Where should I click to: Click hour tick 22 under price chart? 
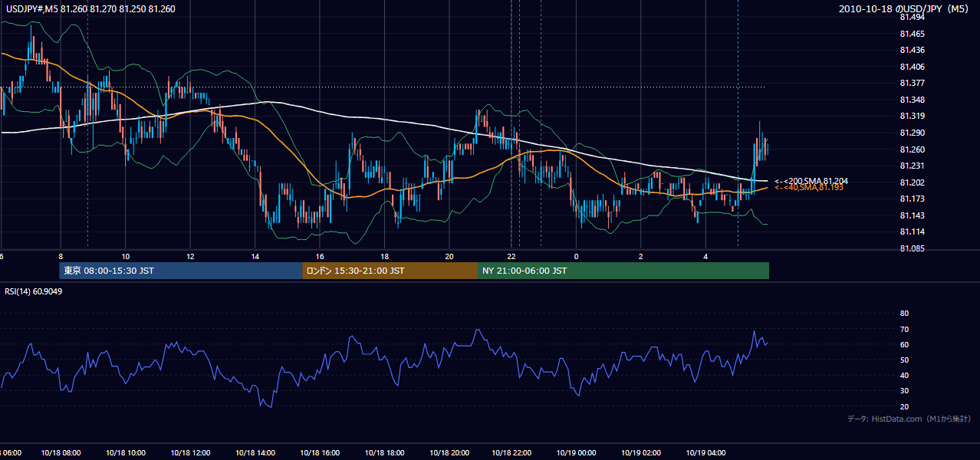click(x=511, y=256)
